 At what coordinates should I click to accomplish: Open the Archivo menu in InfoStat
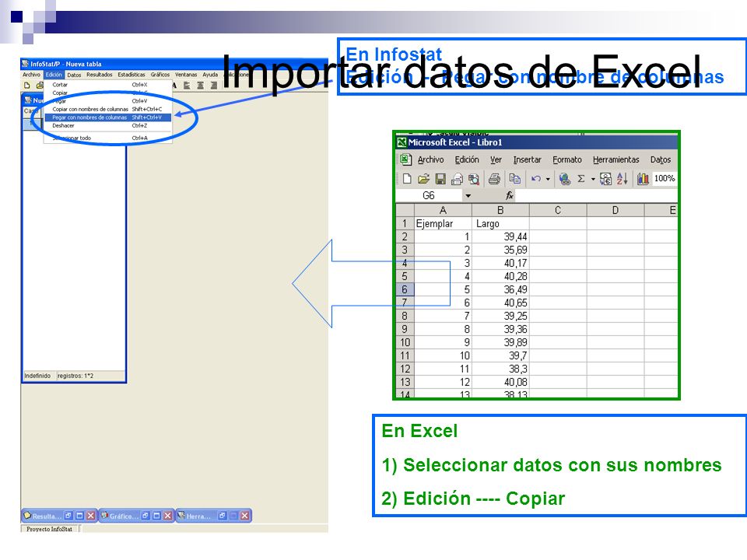pyautogui.click(x=31, y=75)
